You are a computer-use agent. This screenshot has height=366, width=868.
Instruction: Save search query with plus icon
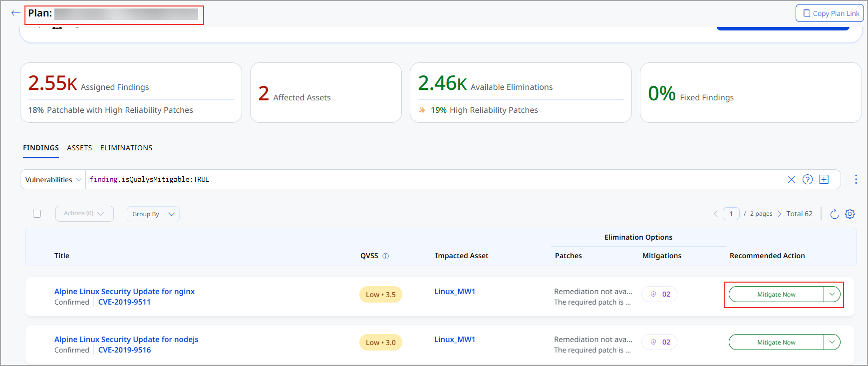824,179
